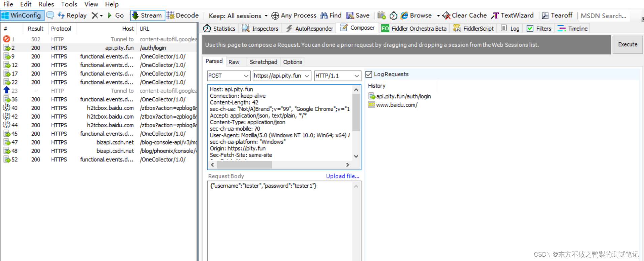
Task: Click the camera screenshot icon
Action: pyautogui.click(x=381, y=15)
